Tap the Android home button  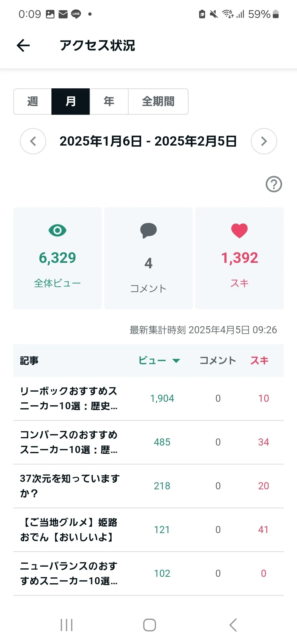click(x=150, y=625)
